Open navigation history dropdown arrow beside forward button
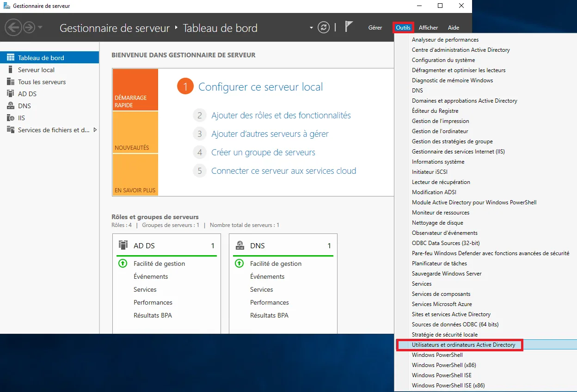The image size is (577, 392). tap(40, 27)
